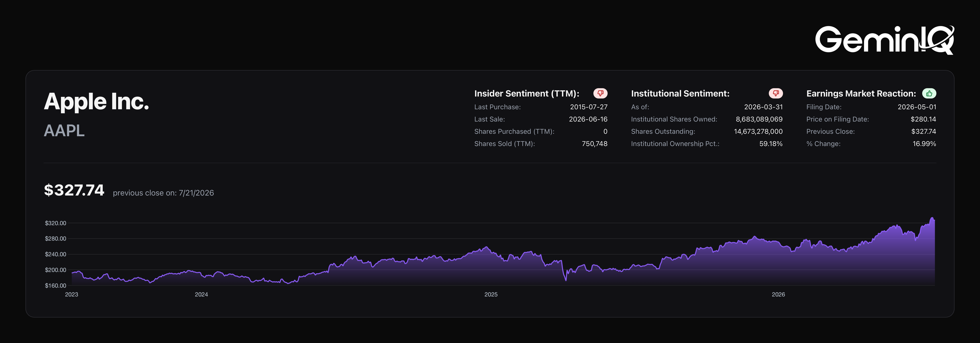The height and width of the screenshot is (343, 980).
Task: Click the Shares Purchased (TTM) label
Action: 514,132
